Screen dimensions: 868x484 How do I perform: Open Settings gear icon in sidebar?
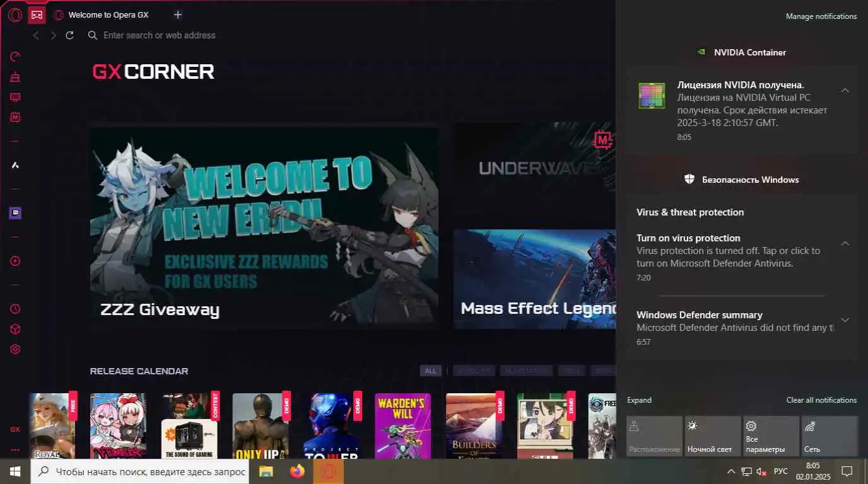15,349
